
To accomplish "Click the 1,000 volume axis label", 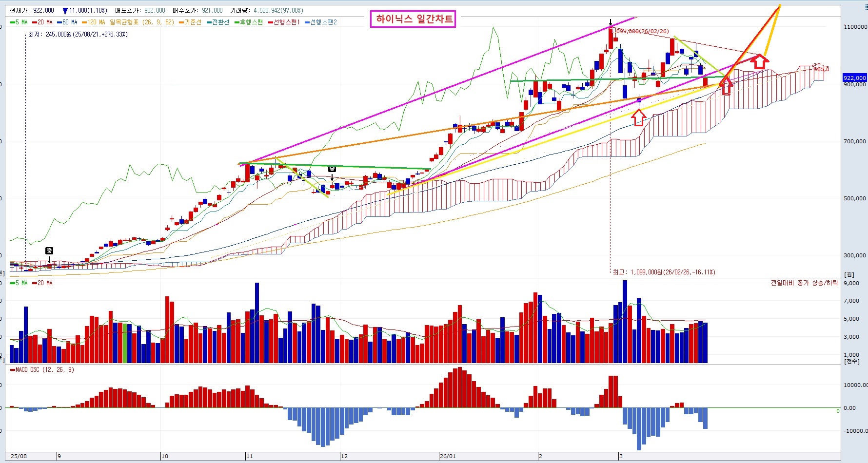I will (x=851, y=355).
